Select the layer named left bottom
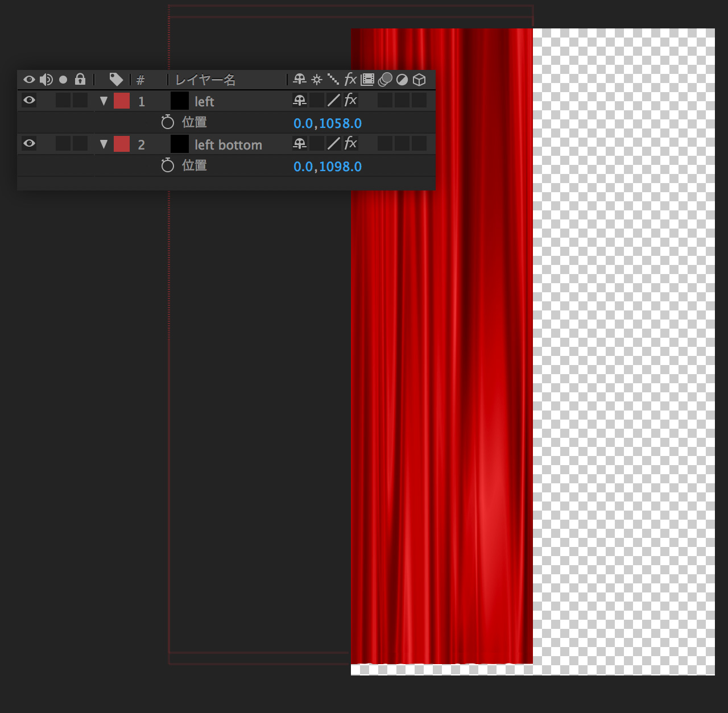 coord(228,145)
